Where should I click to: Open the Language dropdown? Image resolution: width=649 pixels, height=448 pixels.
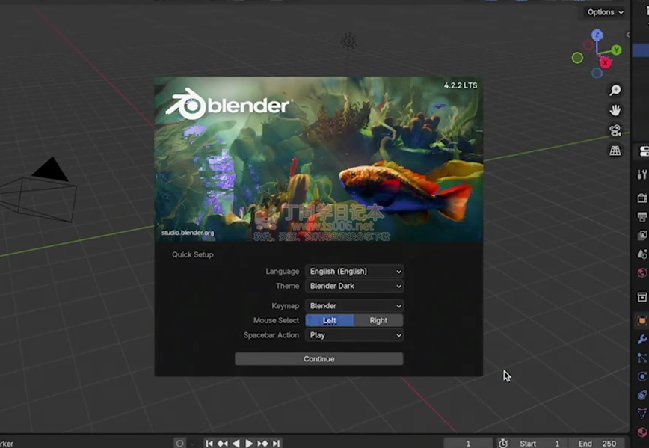point(354,271)
